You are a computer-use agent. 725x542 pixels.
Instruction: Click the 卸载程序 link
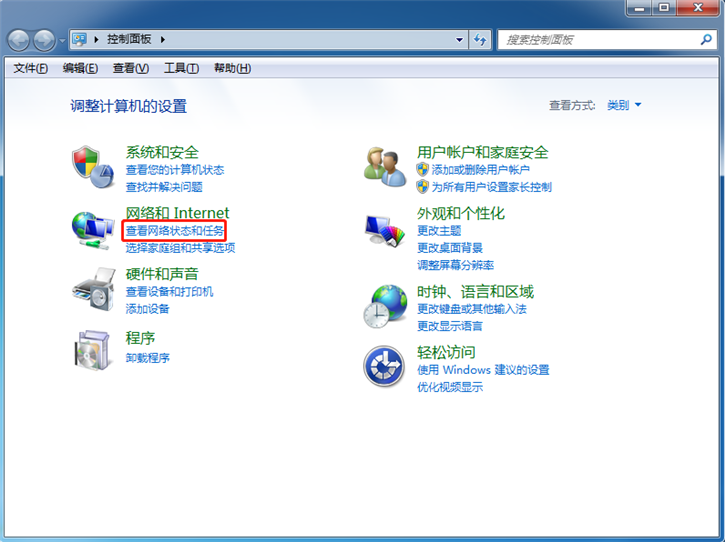coord(147,357)
